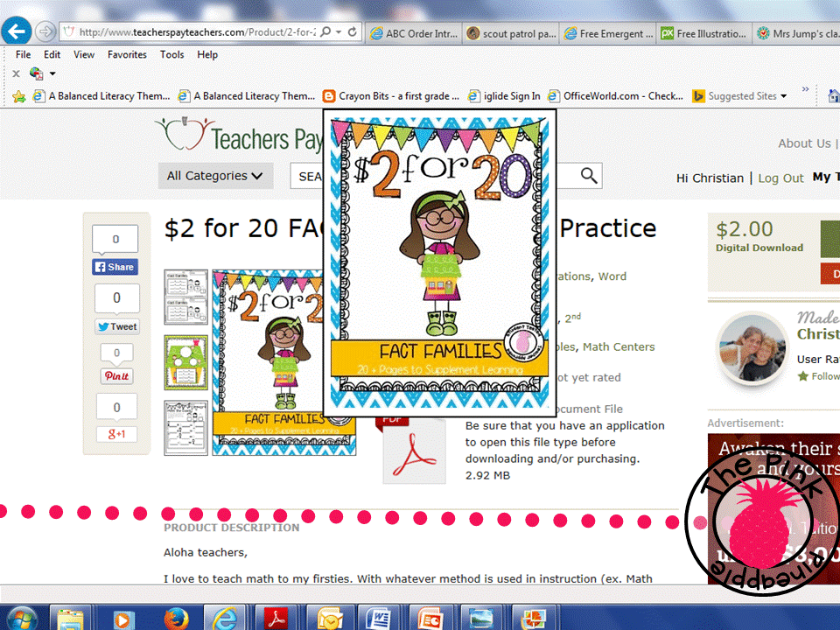Viewport: 840px width, 630px height.
Task: Expand the All Categories dropdown
Action: pos(215,176)
